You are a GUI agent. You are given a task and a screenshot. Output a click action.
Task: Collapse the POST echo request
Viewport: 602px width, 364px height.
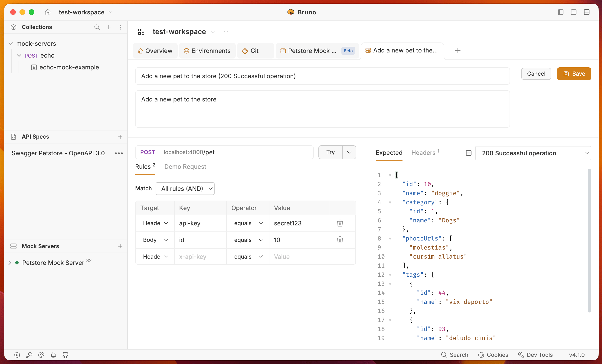[19, 55]
